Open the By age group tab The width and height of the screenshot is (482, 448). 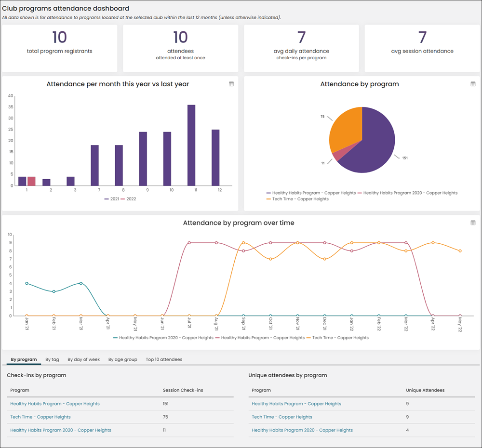(x=122, y=359)
